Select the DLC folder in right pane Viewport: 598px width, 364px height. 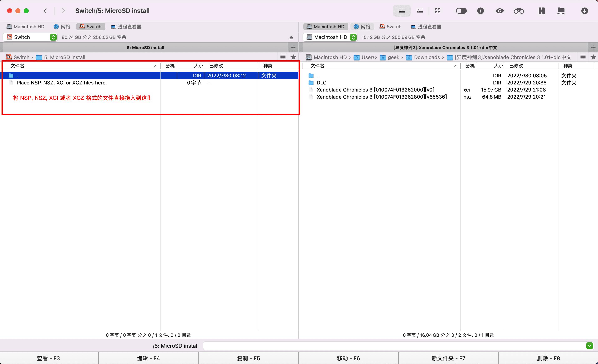(x=321, y=83)
